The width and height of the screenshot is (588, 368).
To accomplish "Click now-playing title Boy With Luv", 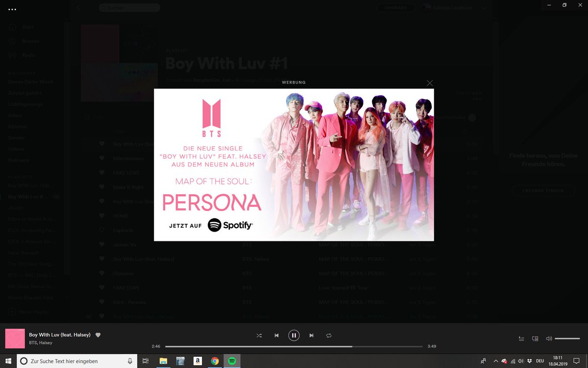I will [60, 335].
